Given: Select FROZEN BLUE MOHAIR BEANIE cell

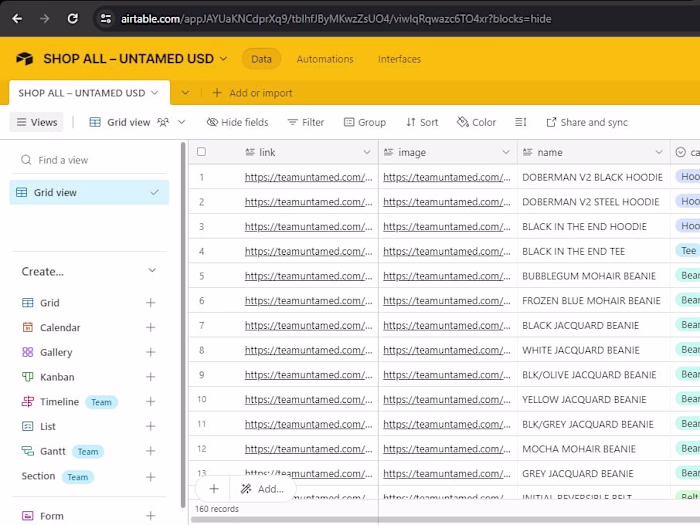Looking at the screenshot, I should [593, 301].
